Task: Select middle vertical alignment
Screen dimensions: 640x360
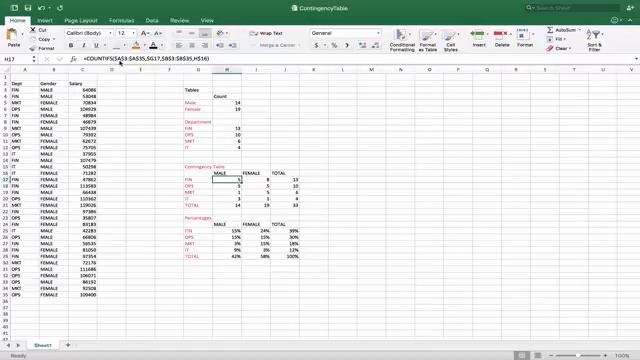Action: click(192, 33)
